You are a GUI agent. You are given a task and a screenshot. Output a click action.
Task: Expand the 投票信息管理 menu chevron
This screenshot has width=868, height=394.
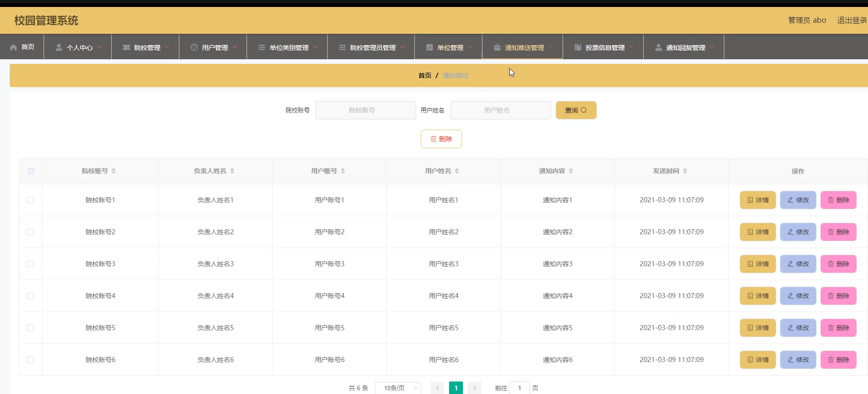coord(632,47)
